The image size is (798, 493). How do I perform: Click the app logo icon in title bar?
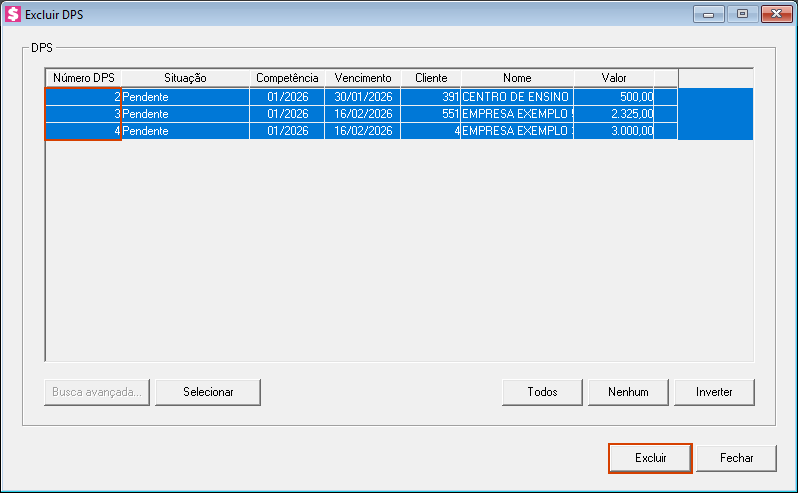pos(13,14)
